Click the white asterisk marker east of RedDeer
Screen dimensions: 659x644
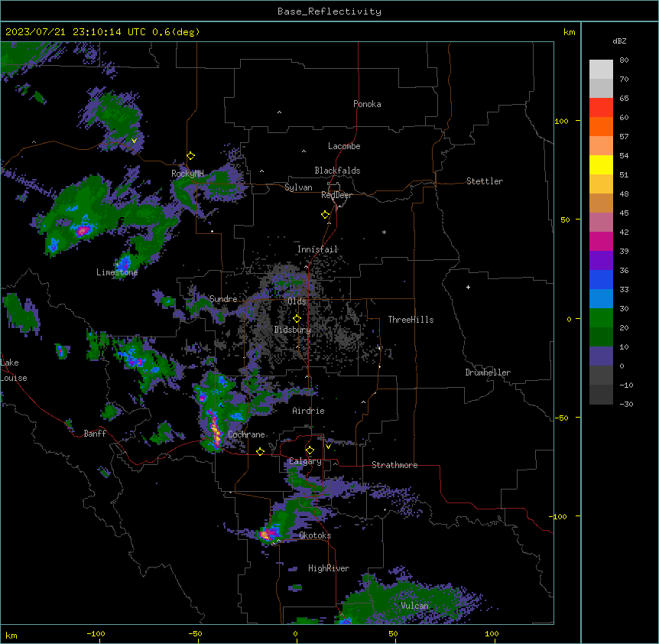(384, 232)
